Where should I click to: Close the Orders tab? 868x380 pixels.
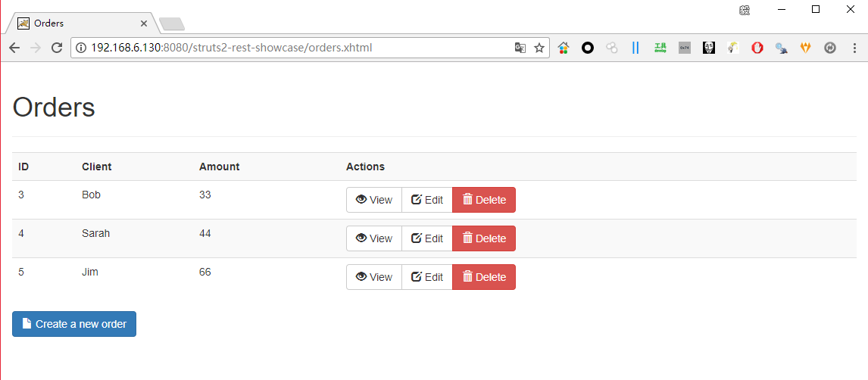[144, 23]
